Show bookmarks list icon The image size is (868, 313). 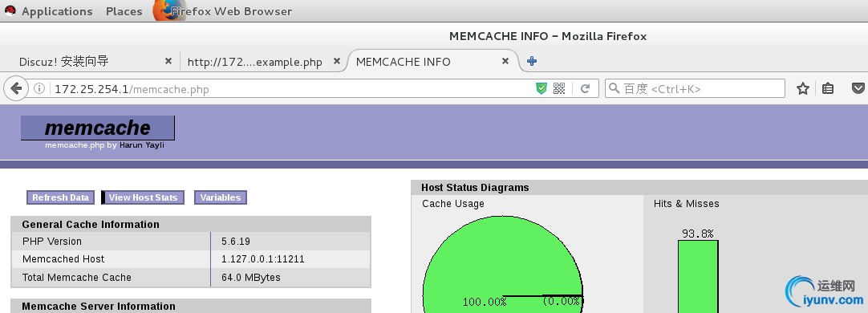[828, 88]
